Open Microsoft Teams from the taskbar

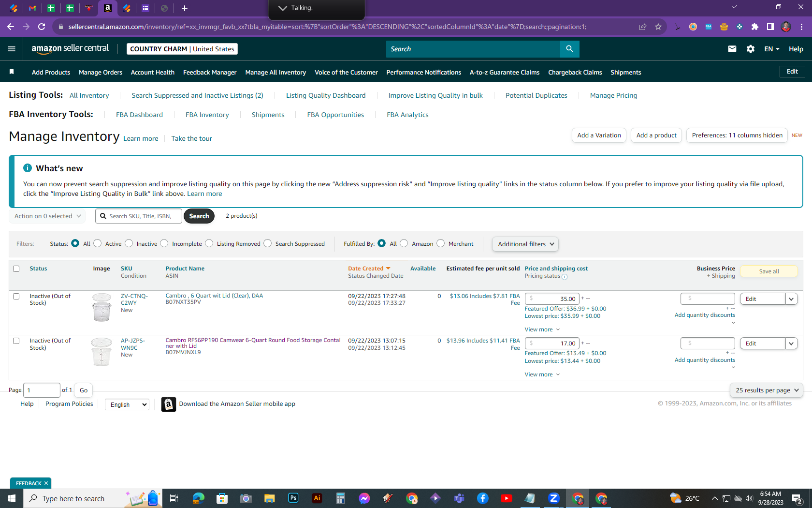click(x=459, y=498)
